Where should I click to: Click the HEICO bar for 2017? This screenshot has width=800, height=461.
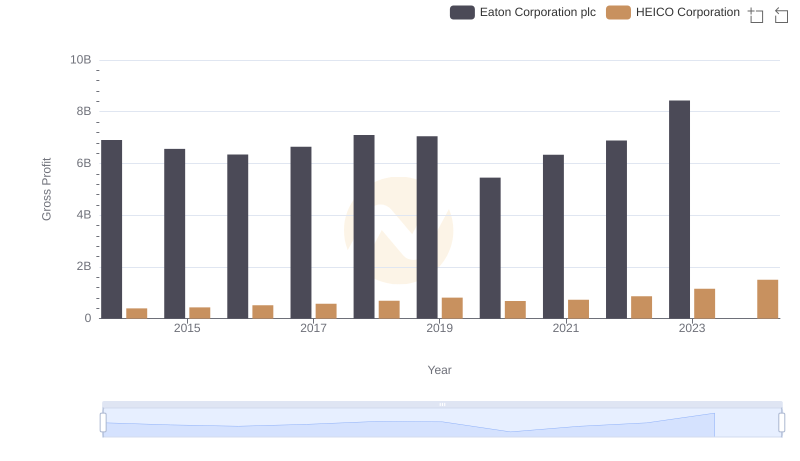tap(326, 311)
